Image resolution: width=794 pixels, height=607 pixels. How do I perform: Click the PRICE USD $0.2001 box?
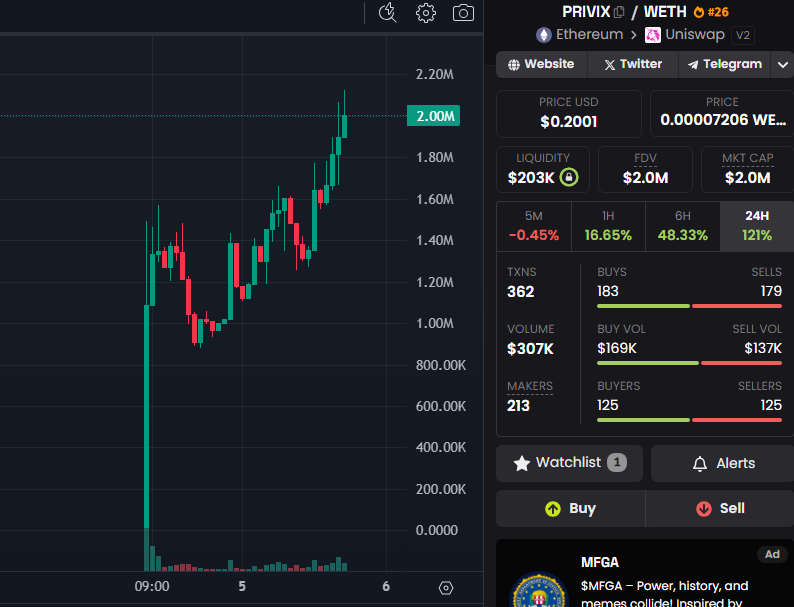point(569,114)
